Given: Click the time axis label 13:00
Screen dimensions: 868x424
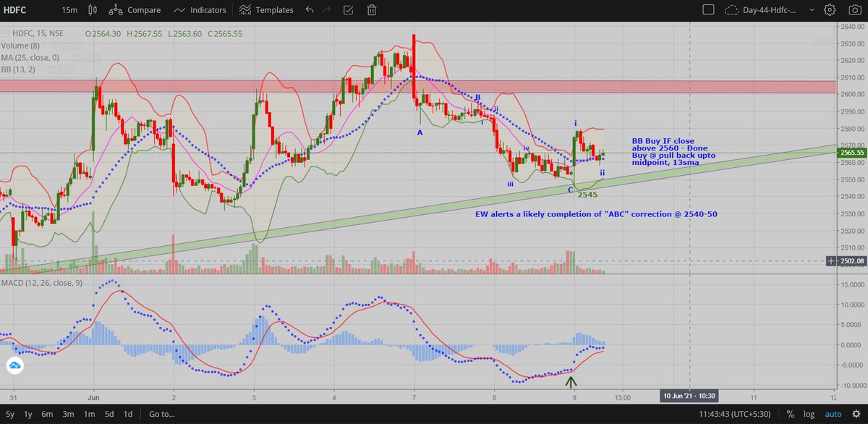Looking at the screenshot, I should pos(624,397).
